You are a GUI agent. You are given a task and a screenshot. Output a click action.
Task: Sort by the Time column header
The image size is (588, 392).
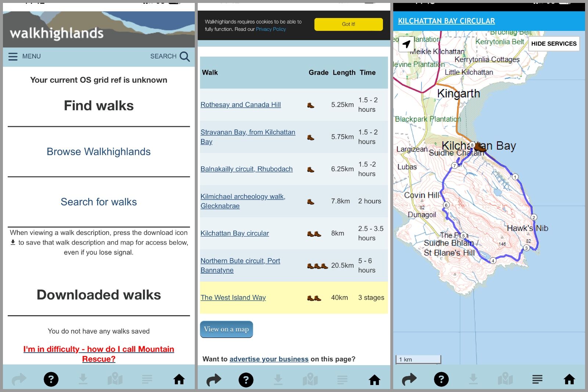367,72
